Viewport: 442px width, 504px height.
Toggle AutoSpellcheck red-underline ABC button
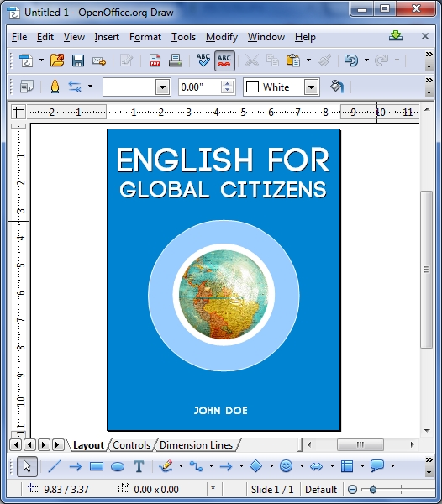(224, 60)
